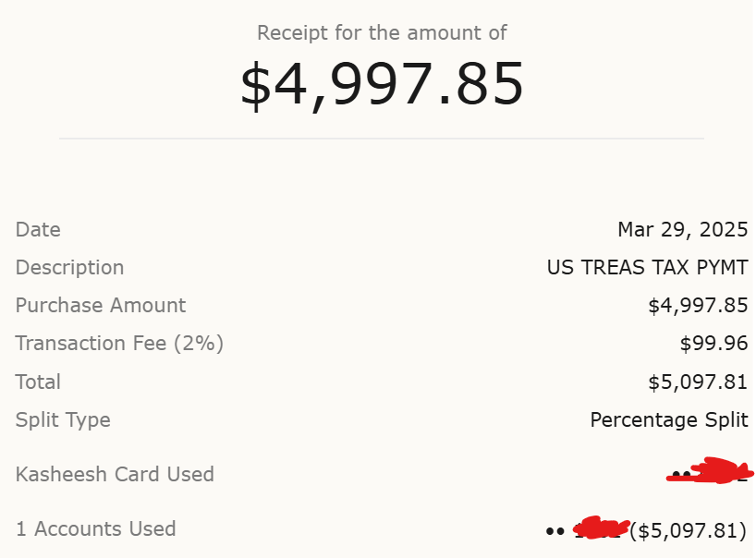Image resolution: width=756 pixels, height=558 pixels.
Task: Select the 1 Accounts Used label
Action: [x=96, y=529]
